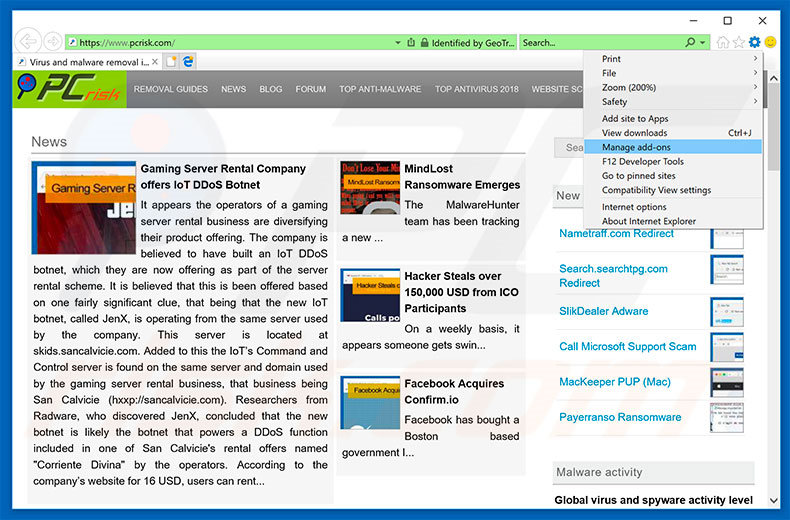790x520 pixels.
Task: Click the smiley feedback icon
Action: 770,42
